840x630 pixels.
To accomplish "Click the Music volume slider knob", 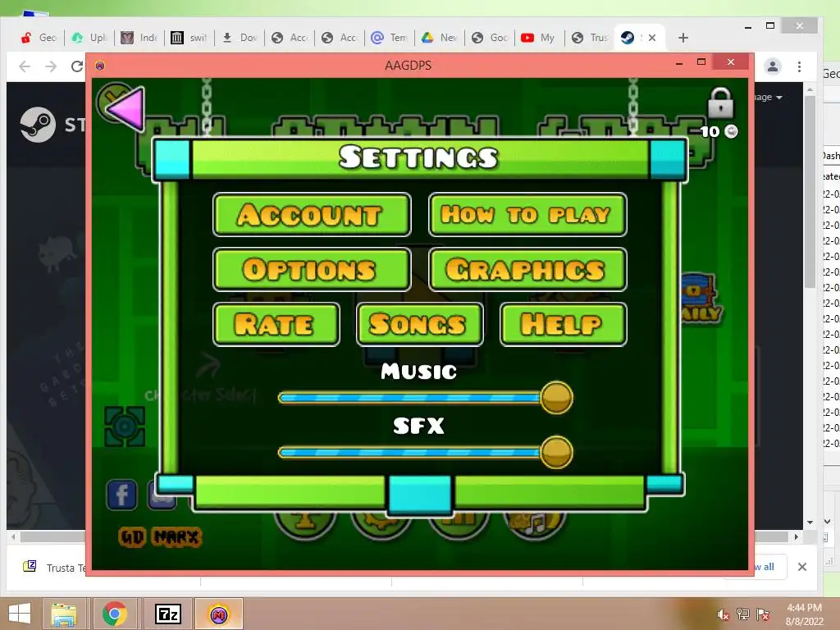I will pos(557,398).
